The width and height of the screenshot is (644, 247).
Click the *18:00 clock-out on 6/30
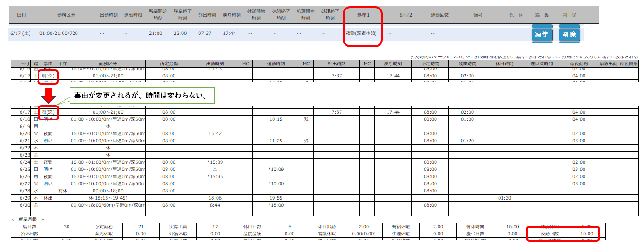pos(276,205)
